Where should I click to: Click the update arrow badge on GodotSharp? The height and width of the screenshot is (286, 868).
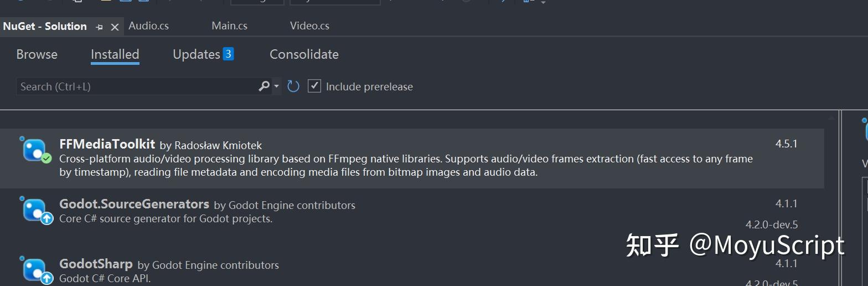[46, 278]
